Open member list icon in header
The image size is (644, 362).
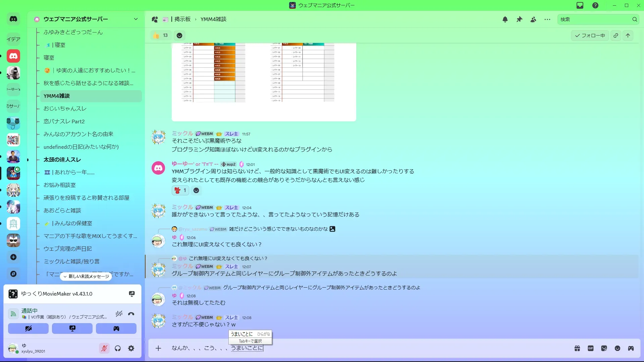(x=533, y=19)
